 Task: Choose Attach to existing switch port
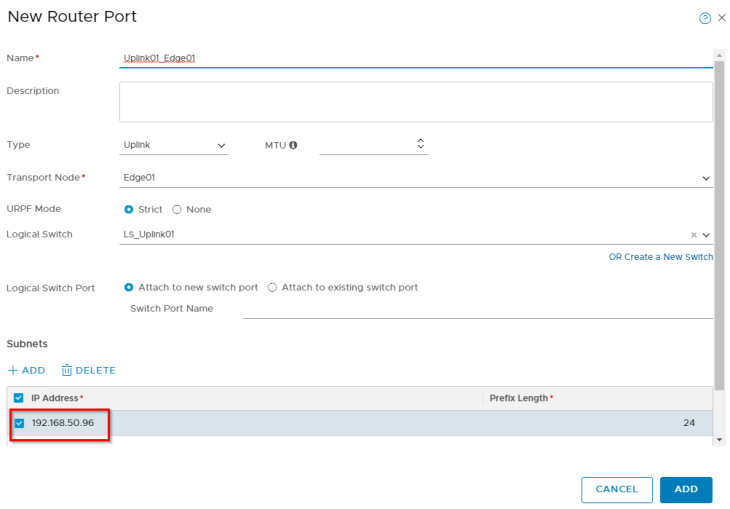tap(272, 287)
